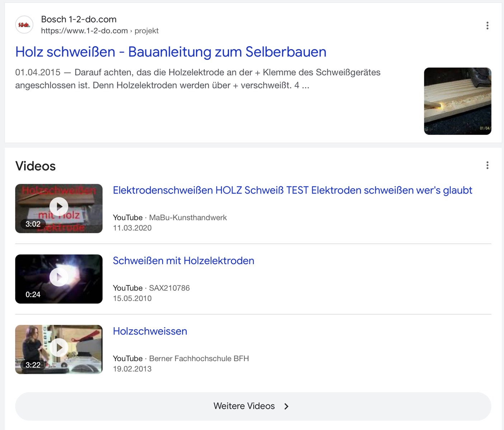Click the SAX210786 channel name
Screen dimensions: 504x430
[169, 288]
